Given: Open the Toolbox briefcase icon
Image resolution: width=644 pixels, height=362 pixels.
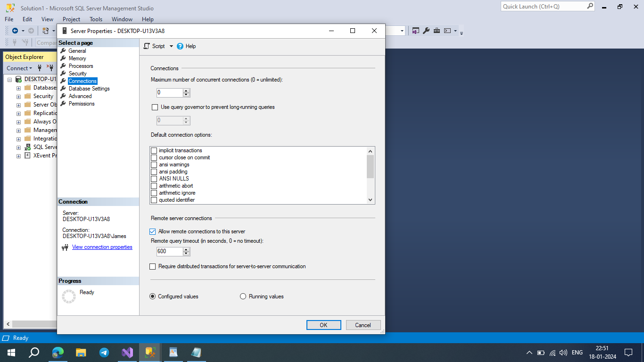Looking at the screenshot, I should tap(437, 31).
